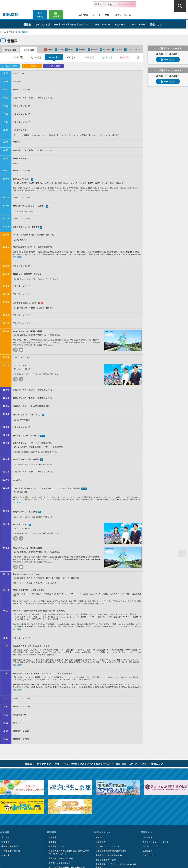
Task: Open website globe icon for 17:35 きょうとDays
Action: (15, 379)
